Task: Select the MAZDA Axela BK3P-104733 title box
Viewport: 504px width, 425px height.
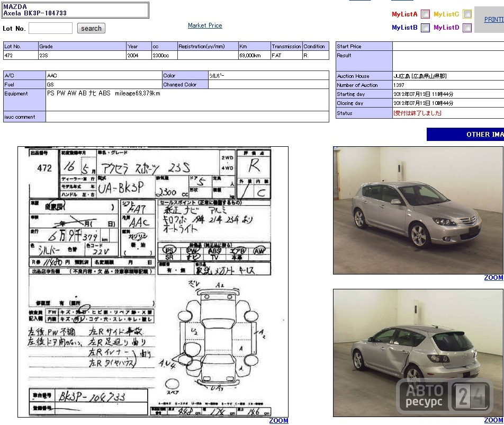Action: pos(76,10)
